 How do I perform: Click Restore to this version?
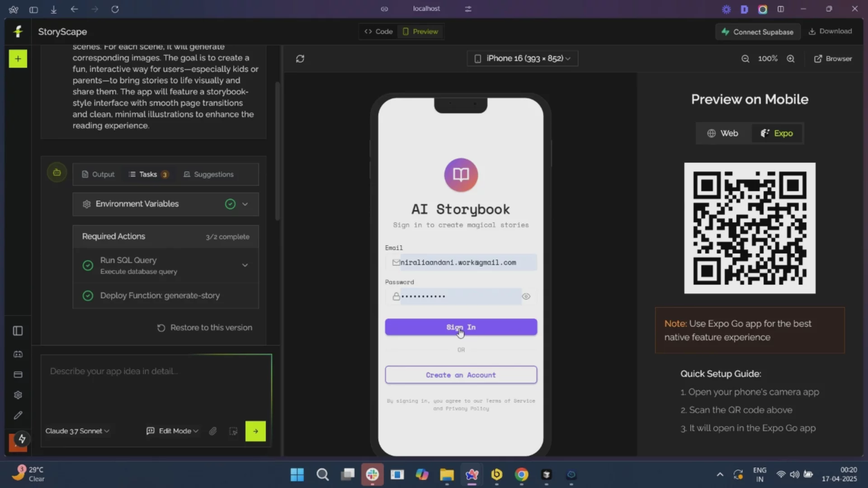[x=205, y=327]
